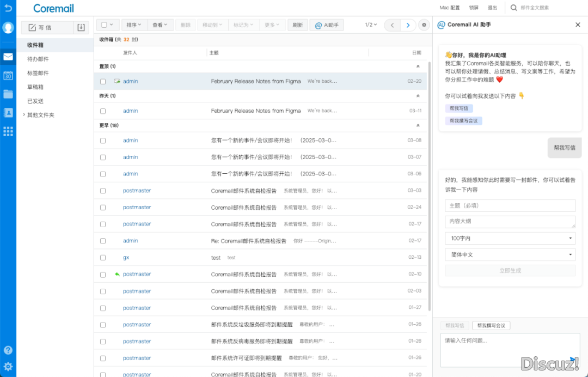Select checkbox of the 03-07 admin email
The height and width of the screenshot is (377, 588).
(103, 157)
